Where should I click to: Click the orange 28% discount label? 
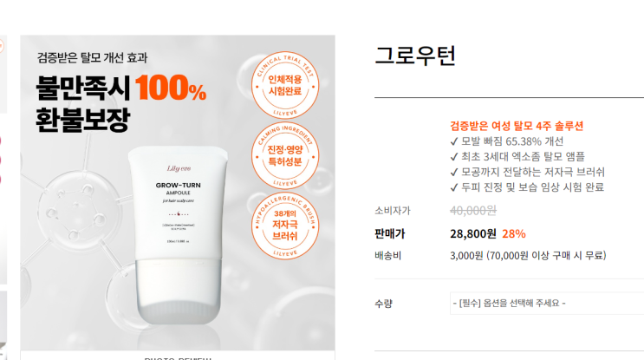point(514,234)
